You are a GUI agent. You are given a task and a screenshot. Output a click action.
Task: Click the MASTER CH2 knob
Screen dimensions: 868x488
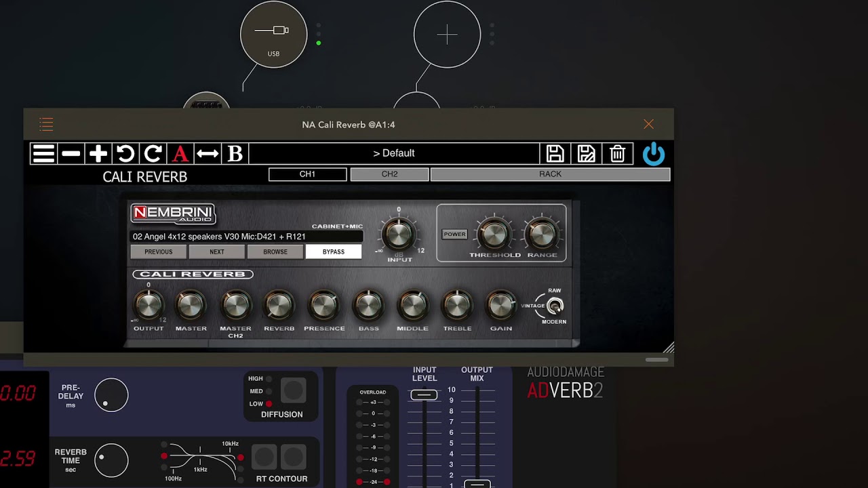tap(235, 306)
